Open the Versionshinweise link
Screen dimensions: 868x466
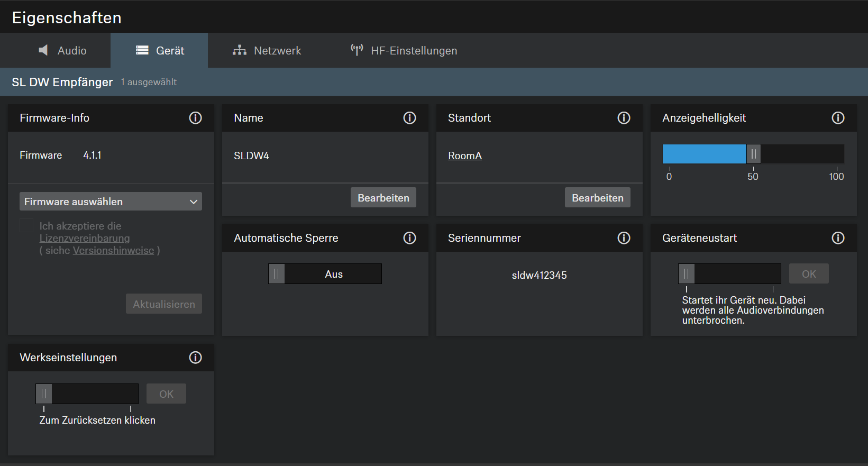113,251
